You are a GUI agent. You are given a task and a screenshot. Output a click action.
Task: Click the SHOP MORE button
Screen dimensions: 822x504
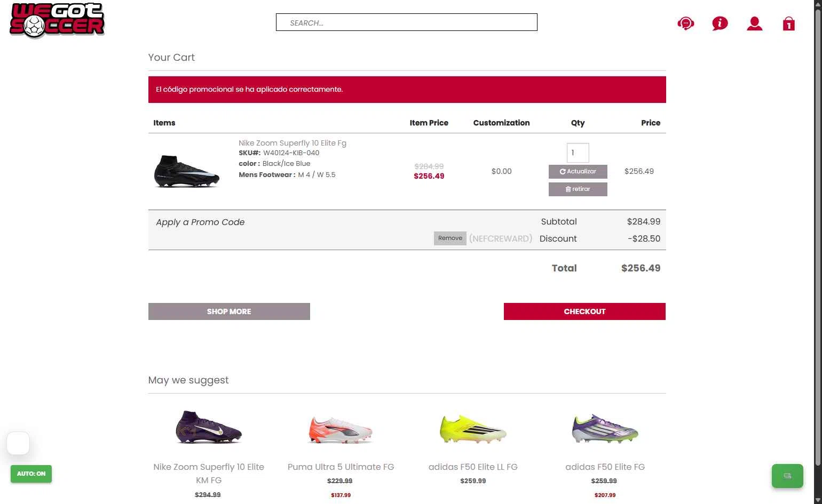(x=229, y=311)
